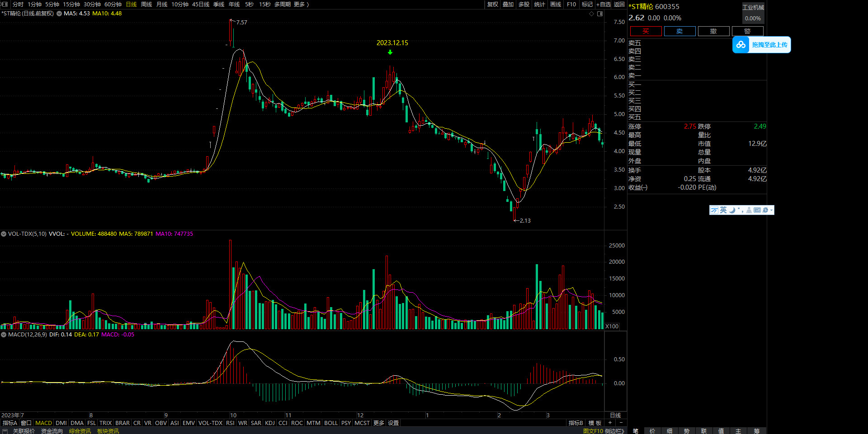
Task: Open the 工业机械 sector box
Action: click(x=753, y=7)
